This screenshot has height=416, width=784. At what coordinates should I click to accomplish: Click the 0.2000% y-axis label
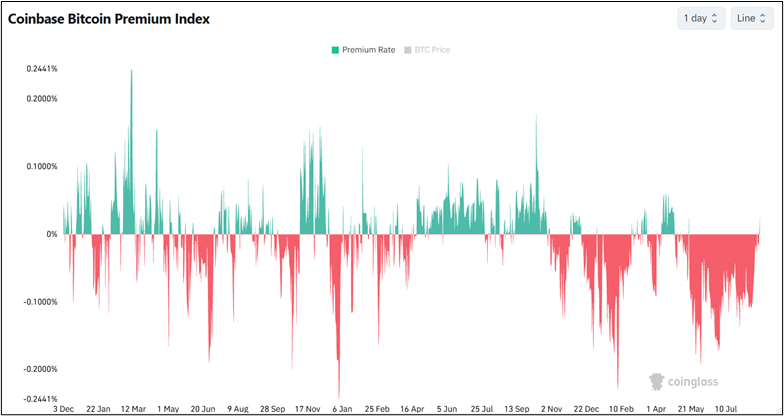[42, 98]
